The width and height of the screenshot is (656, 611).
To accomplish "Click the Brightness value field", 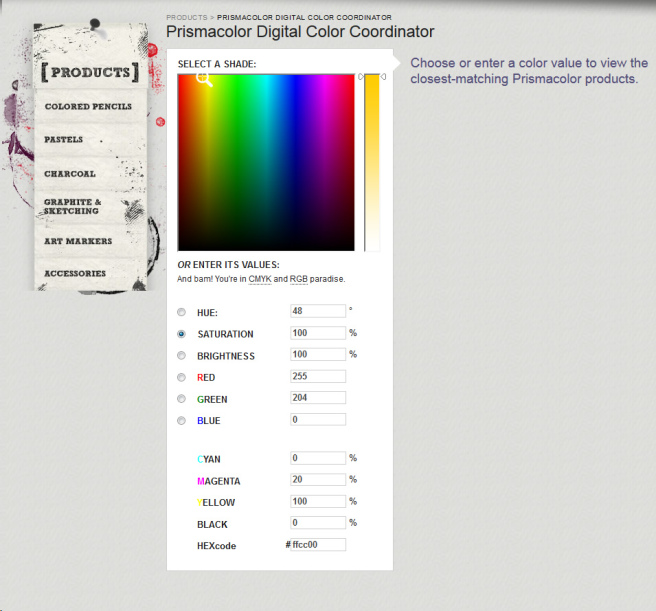I will point(318,354).
